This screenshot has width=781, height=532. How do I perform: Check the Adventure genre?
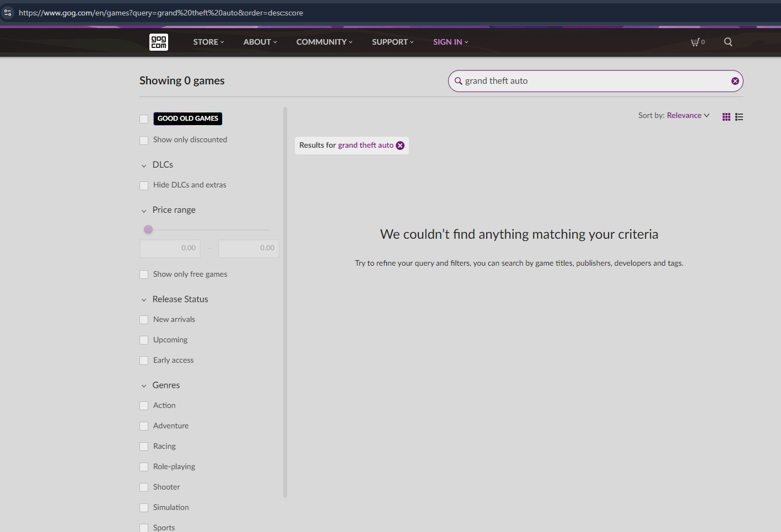click(x=144, y=426)
